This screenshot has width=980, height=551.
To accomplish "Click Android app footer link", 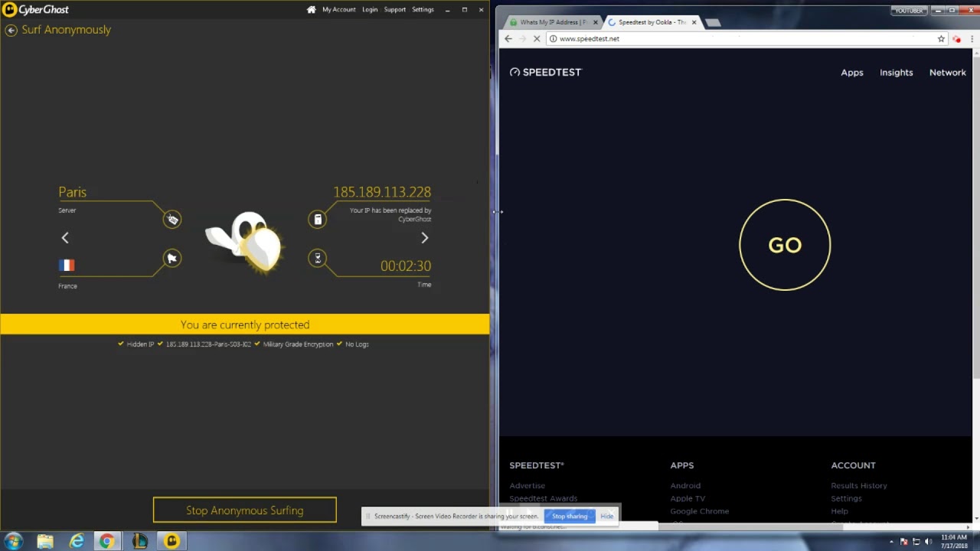I will point(685,486).
